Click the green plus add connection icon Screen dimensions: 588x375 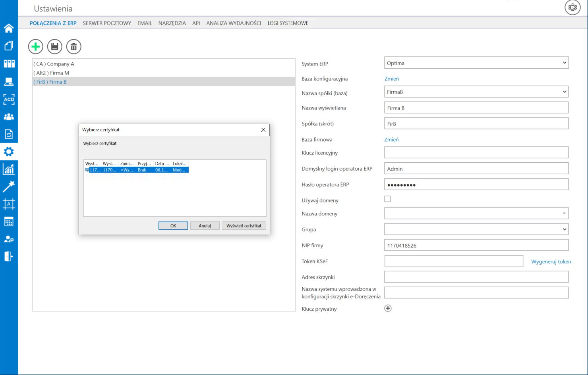tap(35, 47)
